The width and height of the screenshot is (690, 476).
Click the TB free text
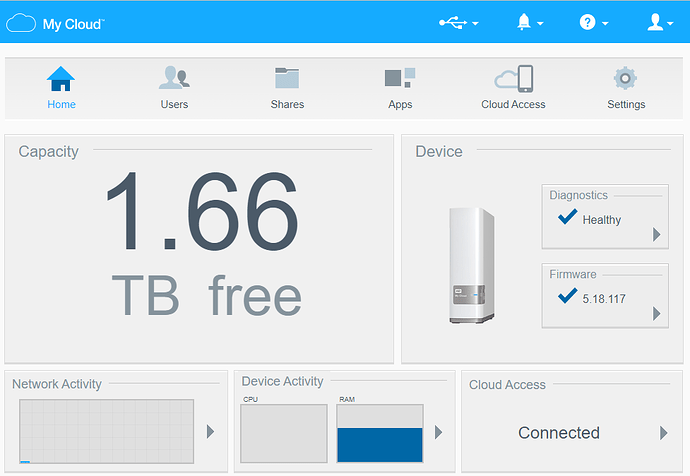point(206,295)
